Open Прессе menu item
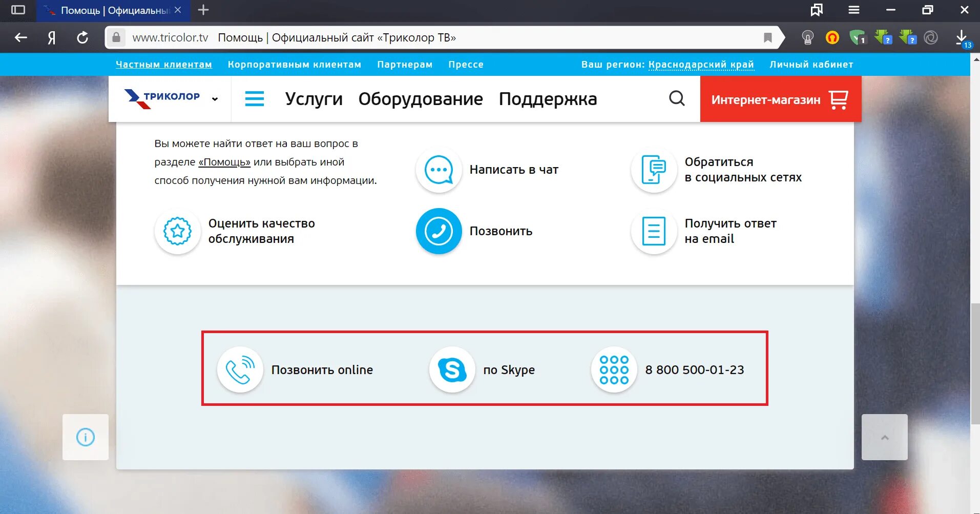This screenshot has width=980, height=514. pos(466,65)
